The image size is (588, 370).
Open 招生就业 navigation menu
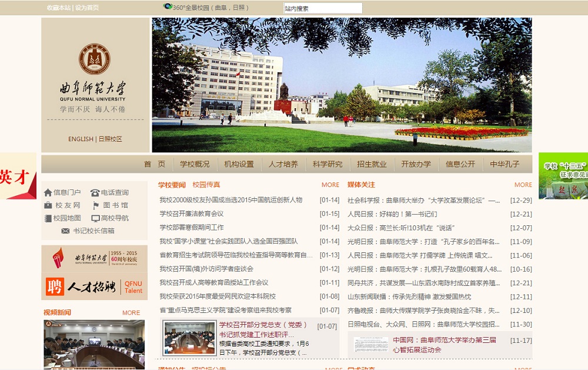pos(372,164)
